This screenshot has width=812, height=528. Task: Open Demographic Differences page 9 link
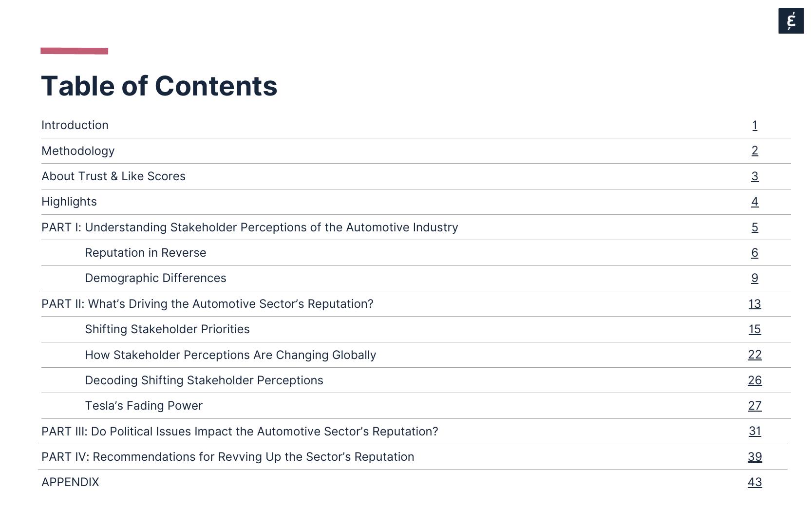pyautogui.click(x=755, y=278)
